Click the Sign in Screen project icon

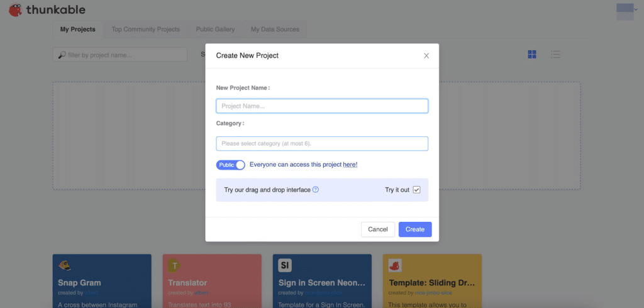click(285, 265)
